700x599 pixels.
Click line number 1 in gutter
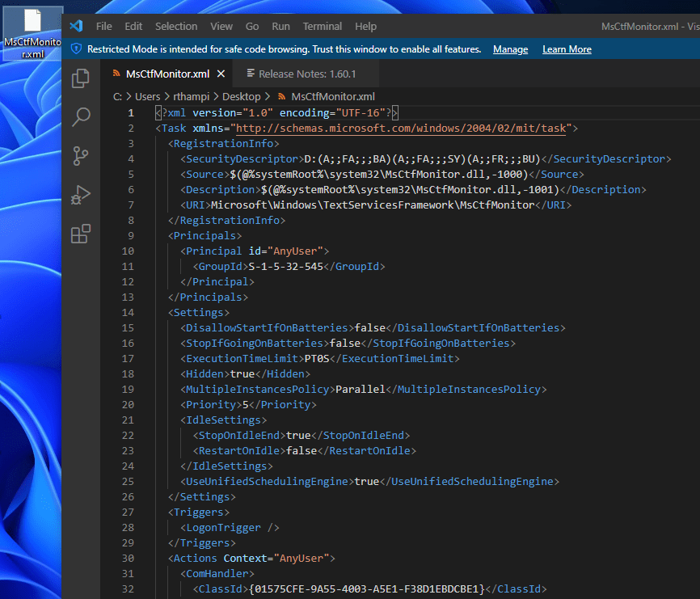[x=131, y=113]
